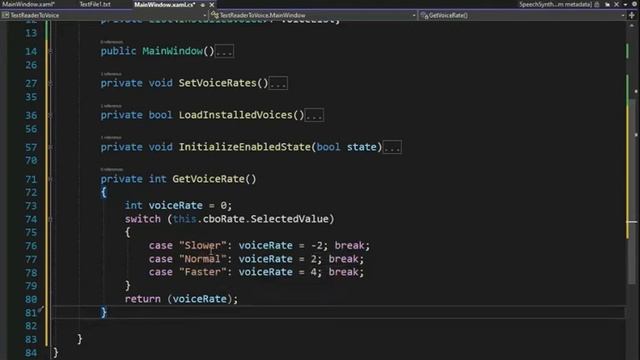This screenshot has width=640, height=360.
Task: Open references link above GetVoiceRate()
Action: [111, 169]
